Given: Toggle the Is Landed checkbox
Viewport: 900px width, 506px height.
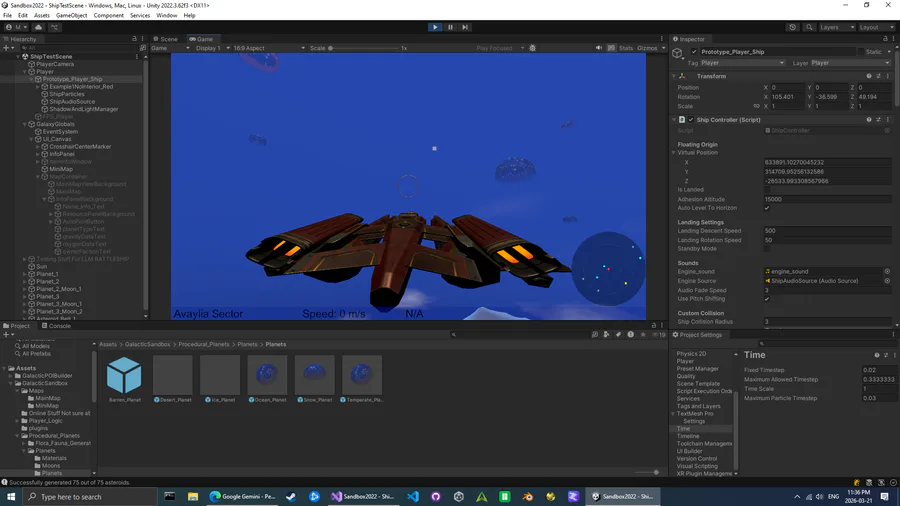Looking at the screenshot, I should [767, 190].
